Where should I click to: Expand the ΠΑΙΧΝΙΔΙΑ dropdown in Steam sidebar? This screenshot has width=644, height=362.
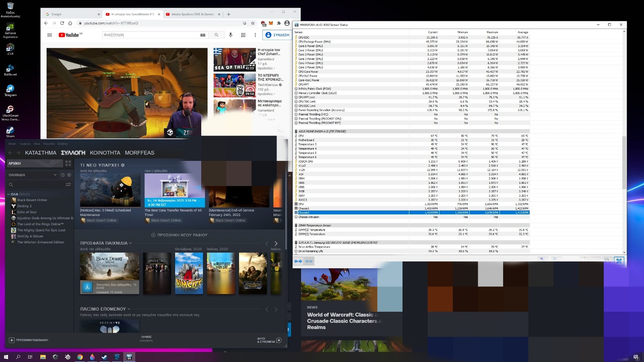55,175
